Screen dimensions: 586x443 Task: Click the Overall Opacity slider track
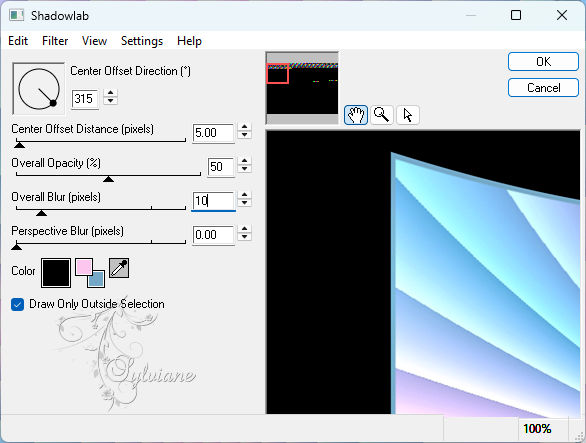[108, 176]
